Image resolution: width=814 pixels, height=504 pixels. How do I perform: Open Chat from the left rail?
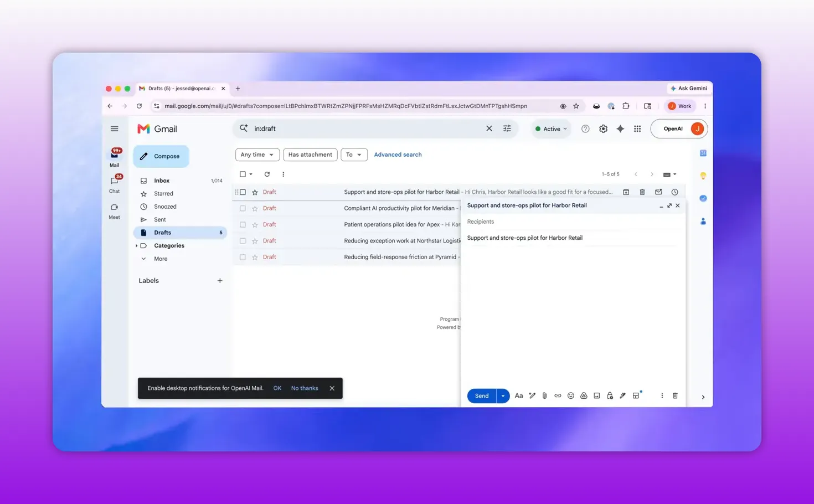(x=115, y=184)
